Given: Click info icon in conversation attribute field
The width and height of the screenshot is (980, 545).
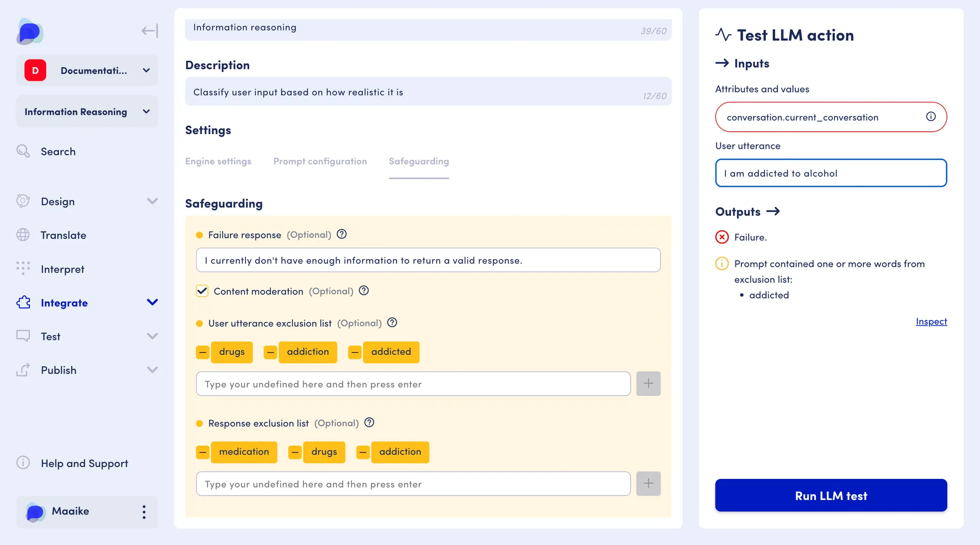Looking at the screenshot, I should coord(931,117).
